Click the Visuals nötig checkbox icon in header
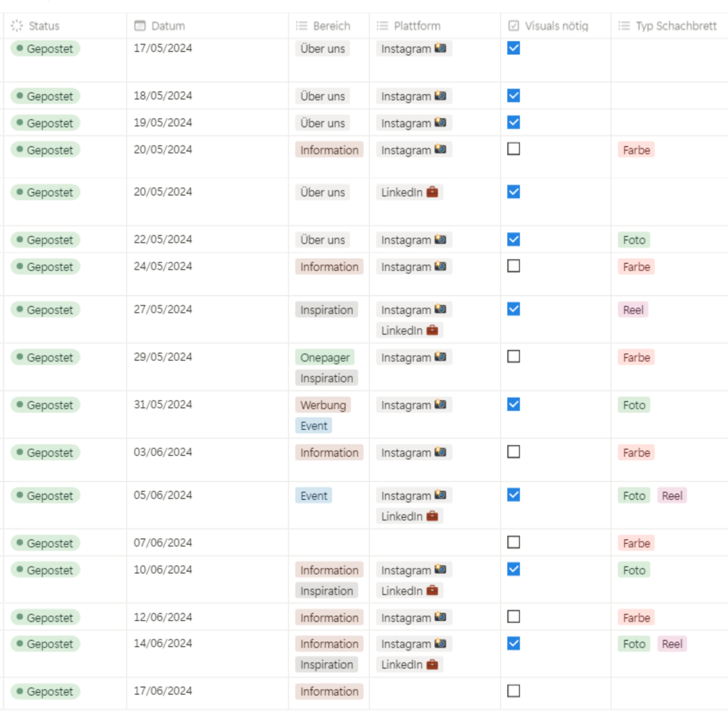This screenshot has height=728, width=728. (514, 26)
